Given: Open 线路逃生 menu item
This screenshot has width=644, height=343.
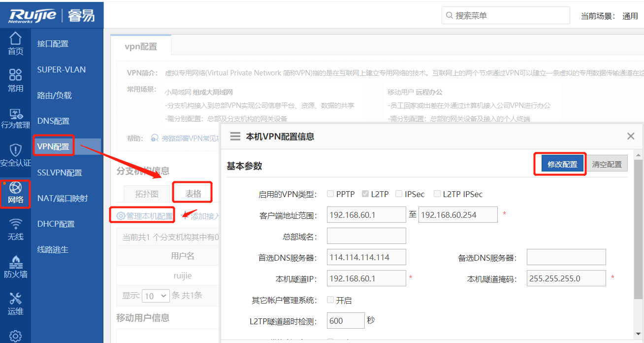Looking at the screenshot, I should [x=53, y=249].
